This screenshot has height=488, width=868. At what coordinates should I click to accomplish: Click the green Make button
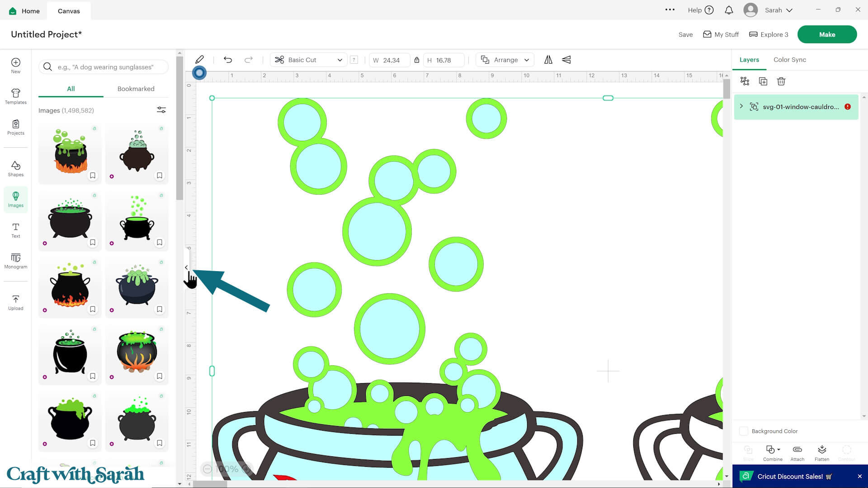point(826,34)
